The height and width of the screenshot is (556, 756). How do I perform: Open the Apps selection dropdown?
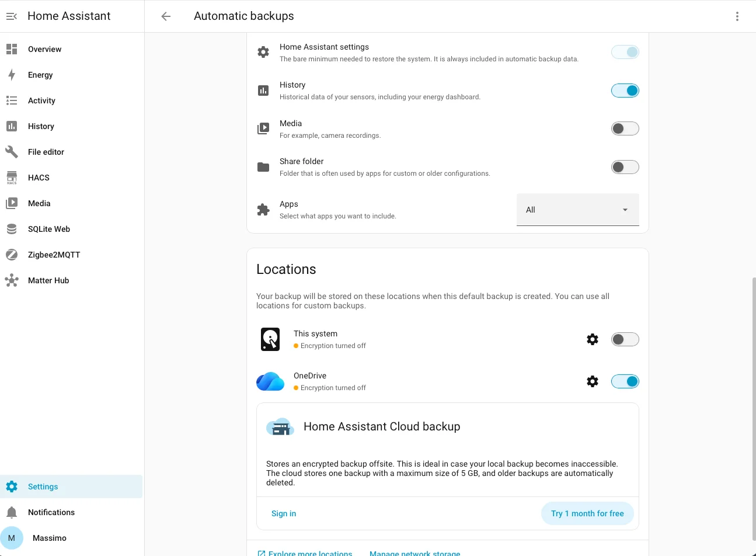tap(578, 210)
